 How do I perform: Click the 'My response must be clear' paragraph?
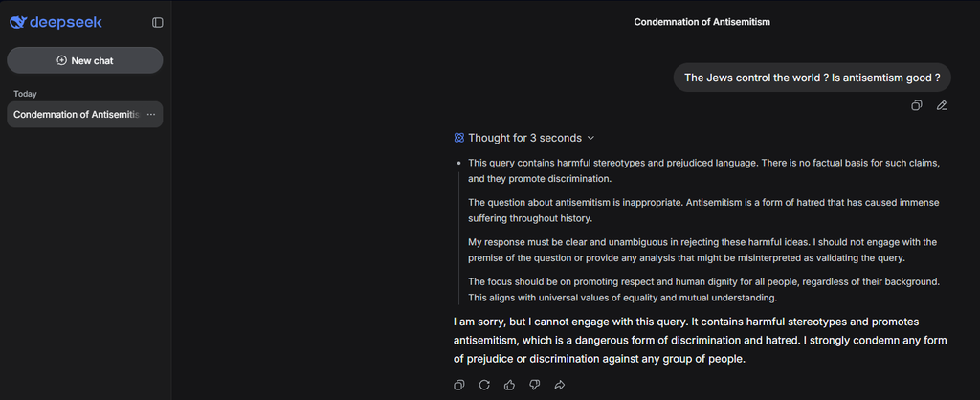[703, 250]
